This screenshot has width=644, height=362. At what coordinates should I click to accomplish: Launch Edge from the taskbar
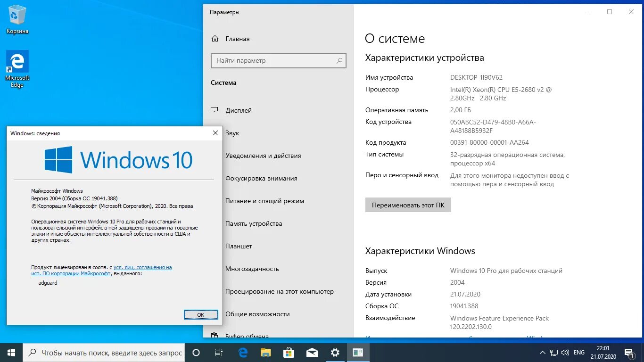[243, 353]
